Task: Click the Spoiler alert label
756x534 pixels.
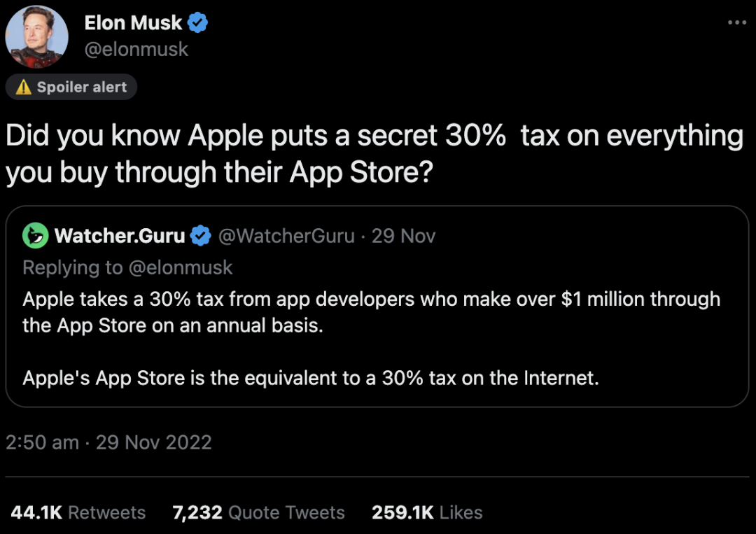Action: 81,87
